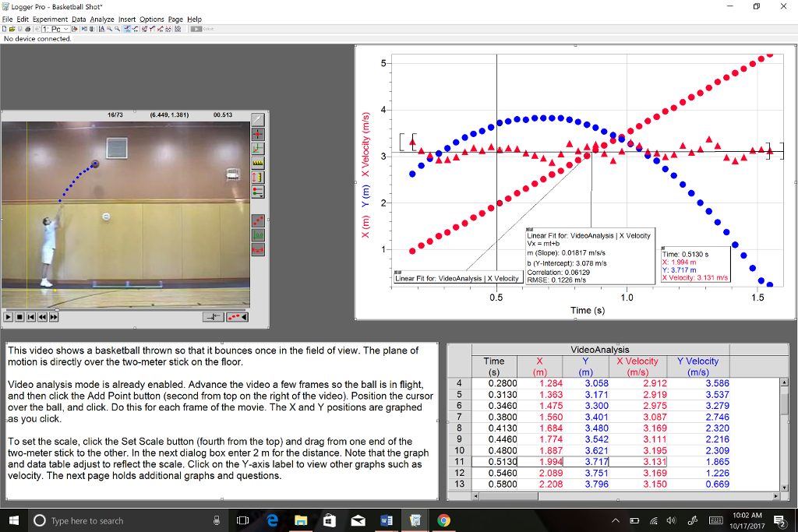This screenshot has height=532, width=798.
Task: Expand the point marker options below the playbar
Action: tap(237, 316)
